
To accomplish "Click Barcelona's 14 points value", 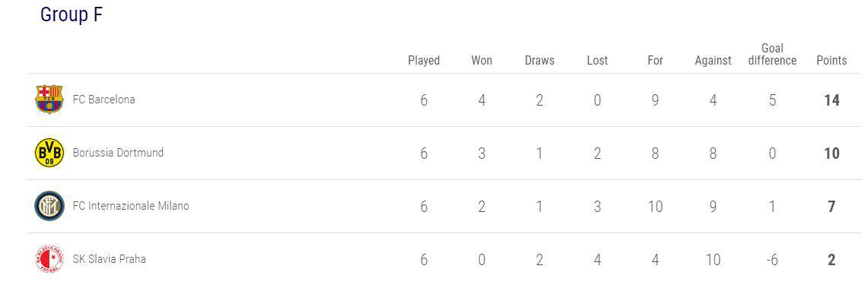I will pos(831,100).
